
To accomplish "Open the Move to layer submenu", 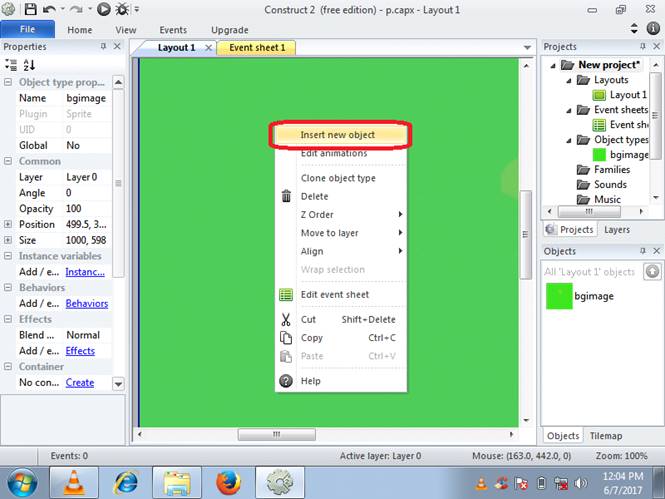I will [341, 233].
